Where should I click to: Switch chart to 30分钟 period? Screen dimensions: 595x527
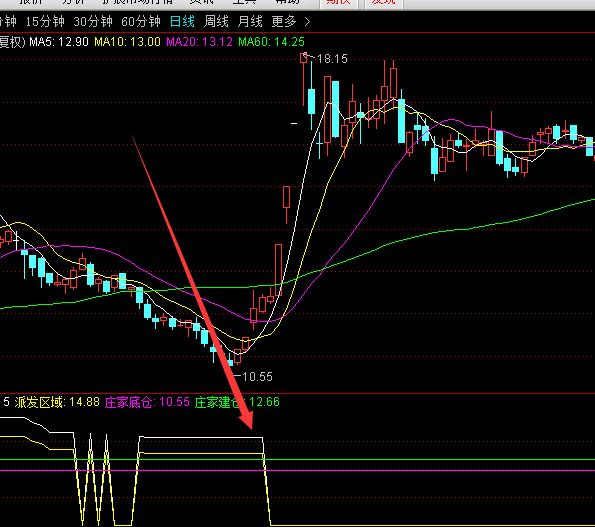[x=93, y=21]
